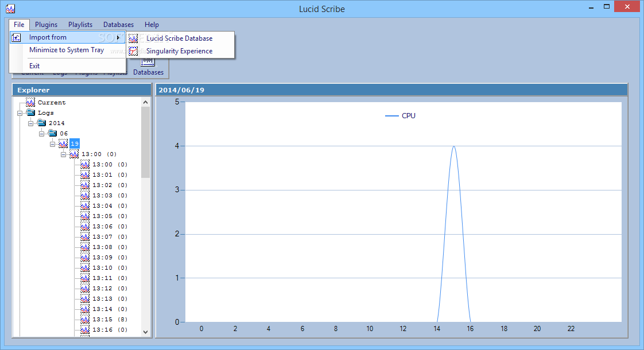The height and width of the screenshot is (350, 644).
Task: Choose Minimize to System Tray
Action: (68, 50)
